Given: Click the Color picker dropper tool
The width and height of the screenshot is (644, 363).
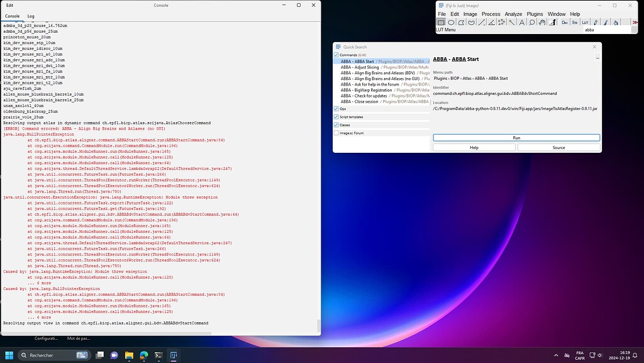Looking at the screenshot, I should pyautogui.click(x=552, y=23).
